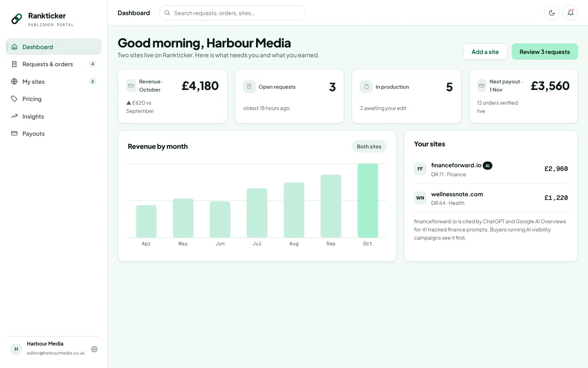Click the '£620 vs September' change text

tap(140, 107)
